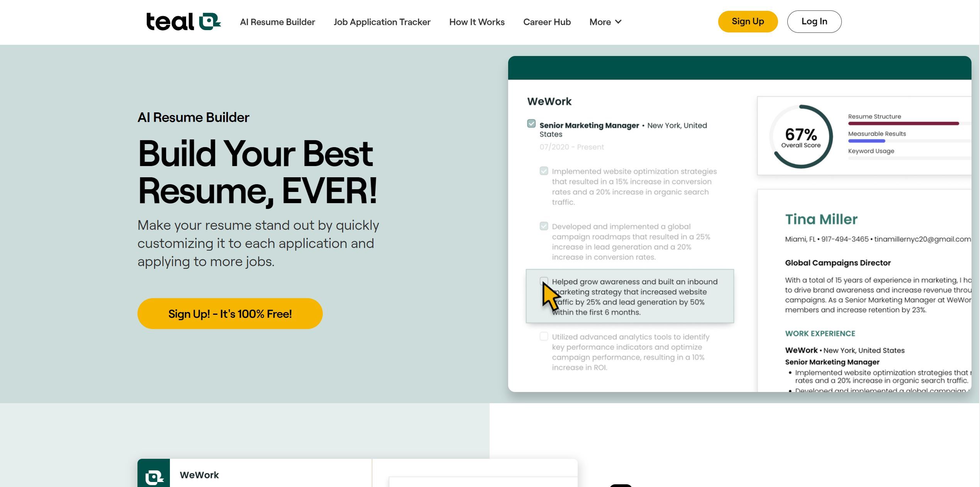The width and height of the screenshot is (980, 487).
Task: Expand the More dropdown menu
Action: click(605, 21)
